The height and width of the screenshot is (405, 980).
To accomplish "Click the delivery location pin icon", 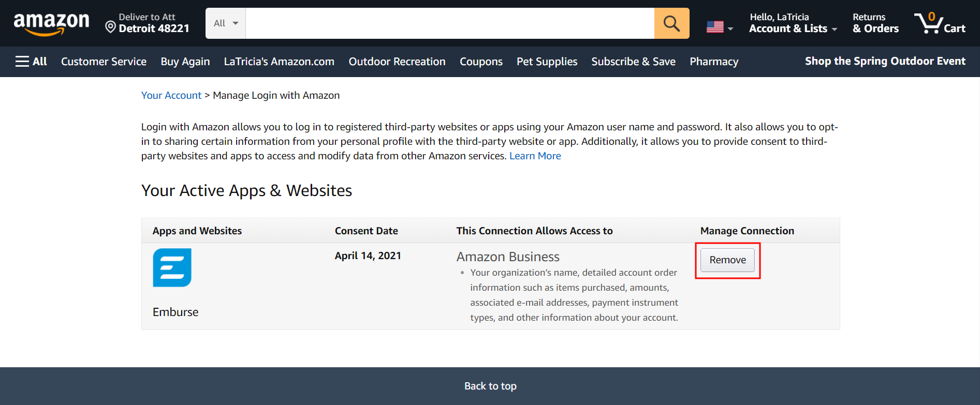I will pyautogui.click(x=110, y=27).
